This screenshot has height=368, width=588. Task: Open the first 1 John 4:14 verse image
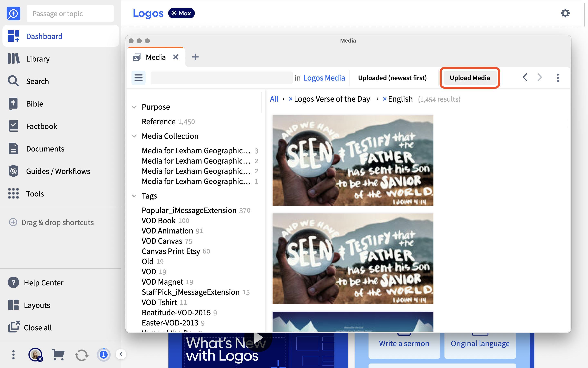(x=353, y=161)
